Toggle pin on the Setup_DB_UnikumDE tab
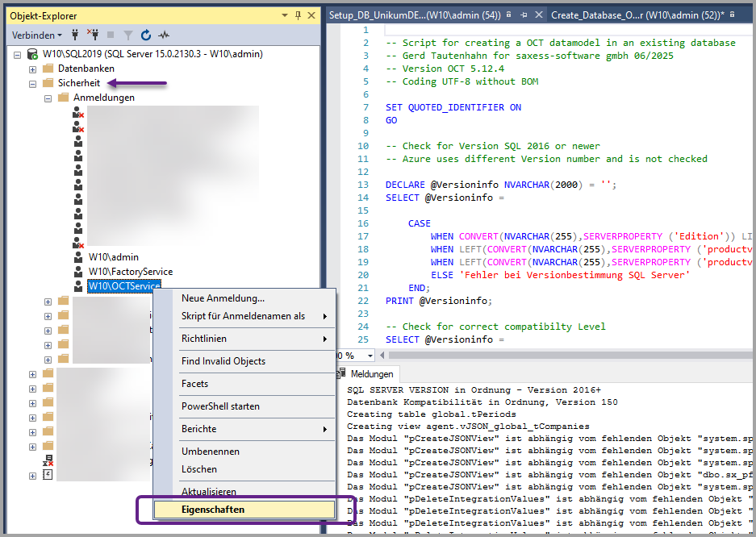The height and width of the screenshot is (537, 756). [x=524, y=15]
